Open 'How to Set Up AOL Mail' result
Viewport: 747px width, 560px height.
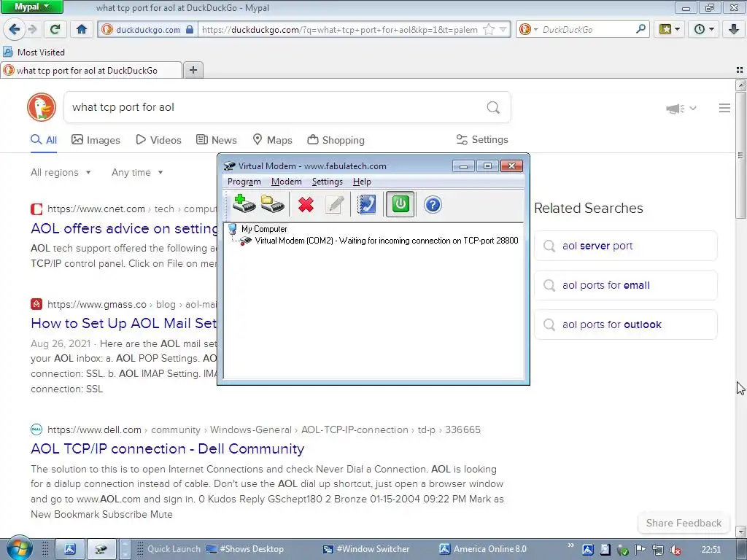[x=124, y=323]
